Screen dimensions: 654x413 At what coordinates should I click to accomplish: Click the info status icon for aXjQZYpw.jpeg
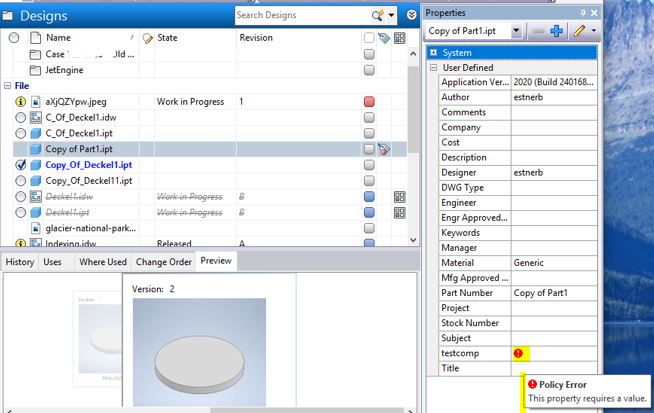tap(20, 102)
